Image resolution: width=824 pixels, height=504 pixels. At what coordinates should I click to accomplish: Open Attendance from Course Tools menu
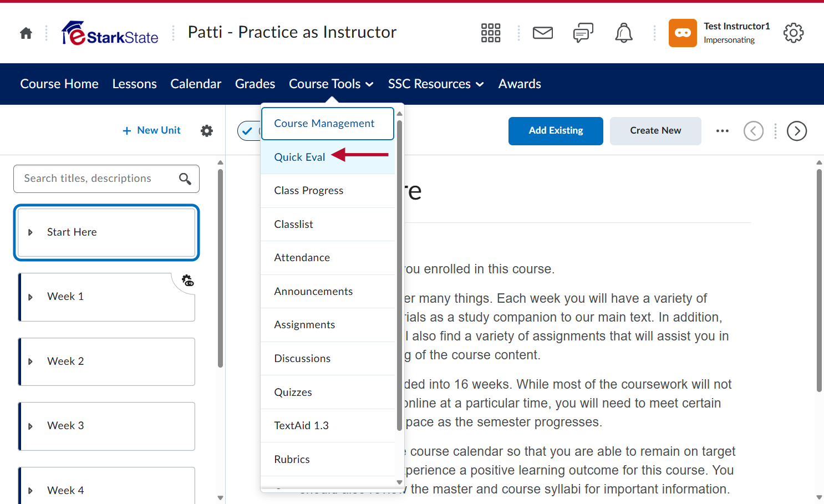(x=328, y=258)
